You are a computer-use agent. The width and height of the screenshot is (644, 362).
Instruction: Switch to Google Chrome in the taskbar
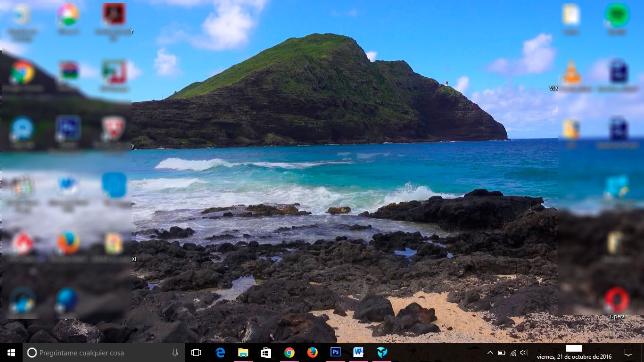point(289,353)
